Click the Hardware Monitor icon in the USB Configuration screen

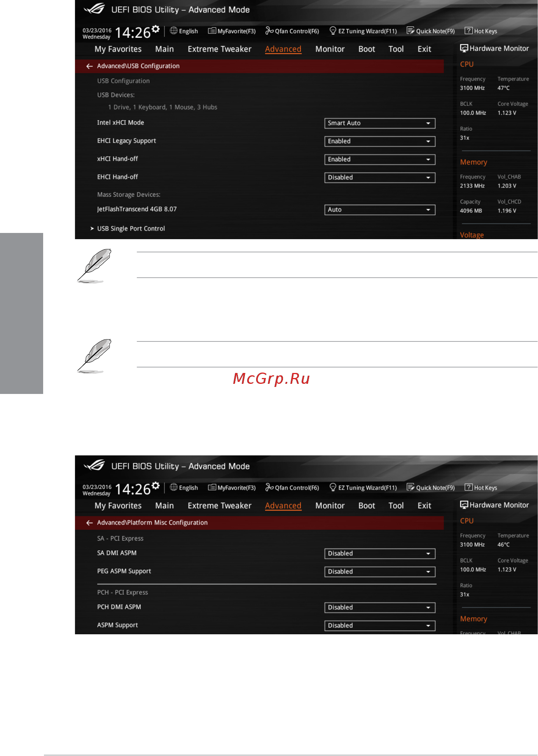point(464,48)
